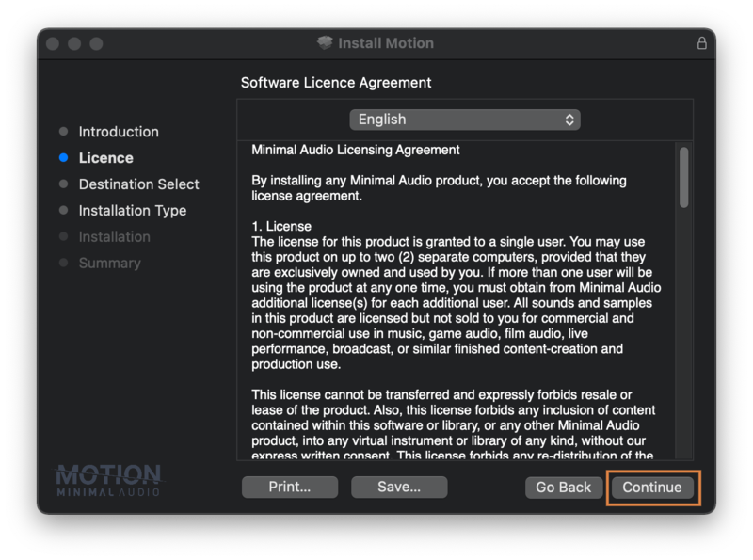Click the Install Motion package icon
The image size is (753, 560).
(326, 43)
